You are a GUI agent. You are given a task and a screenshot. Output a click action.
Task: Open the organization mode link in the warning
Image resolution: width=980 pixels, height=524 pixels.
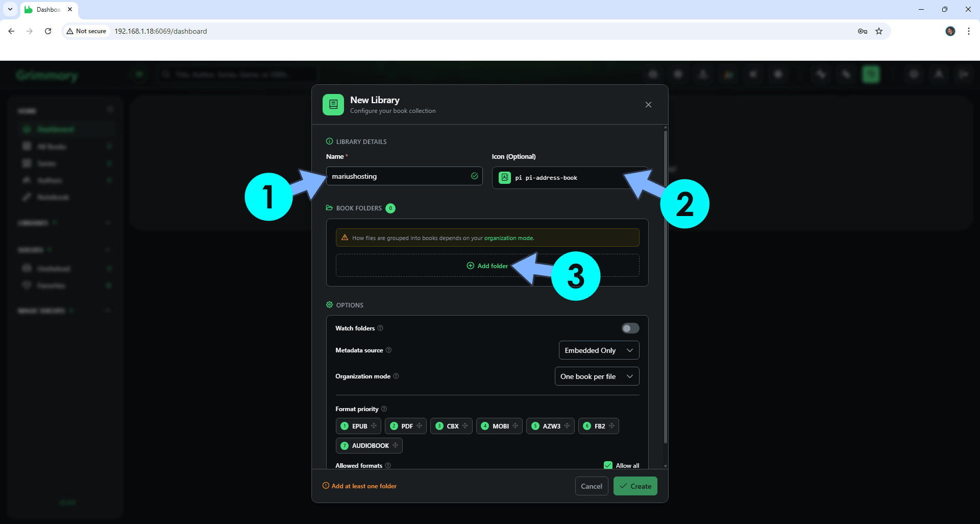pos(509,237)
